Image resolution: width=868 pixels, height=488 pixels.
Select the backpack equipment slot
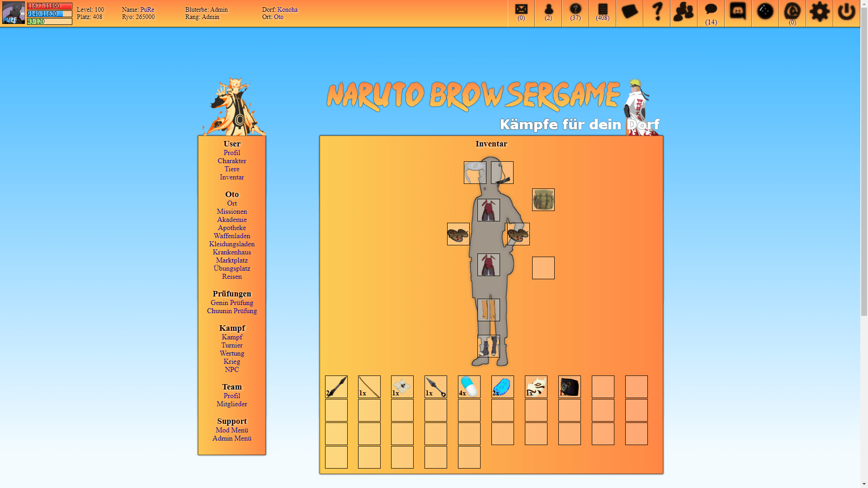click(543, 200)
